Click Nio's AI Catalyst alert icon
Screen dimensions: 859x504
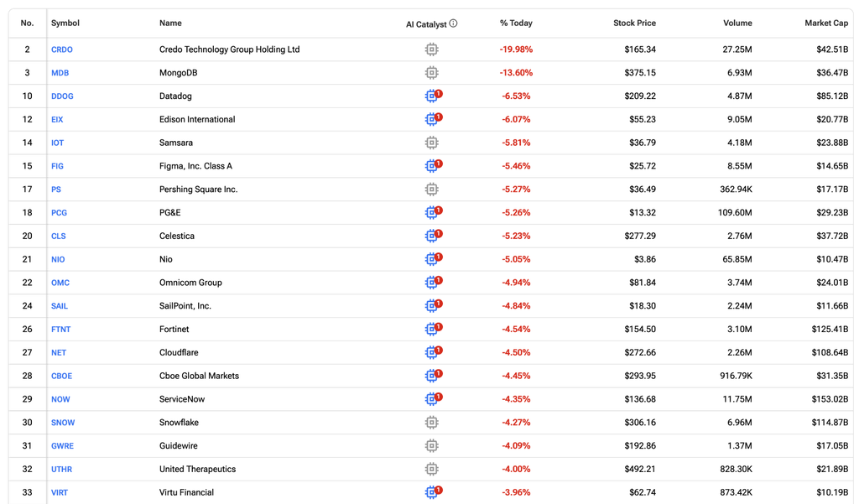click(434, 258)
